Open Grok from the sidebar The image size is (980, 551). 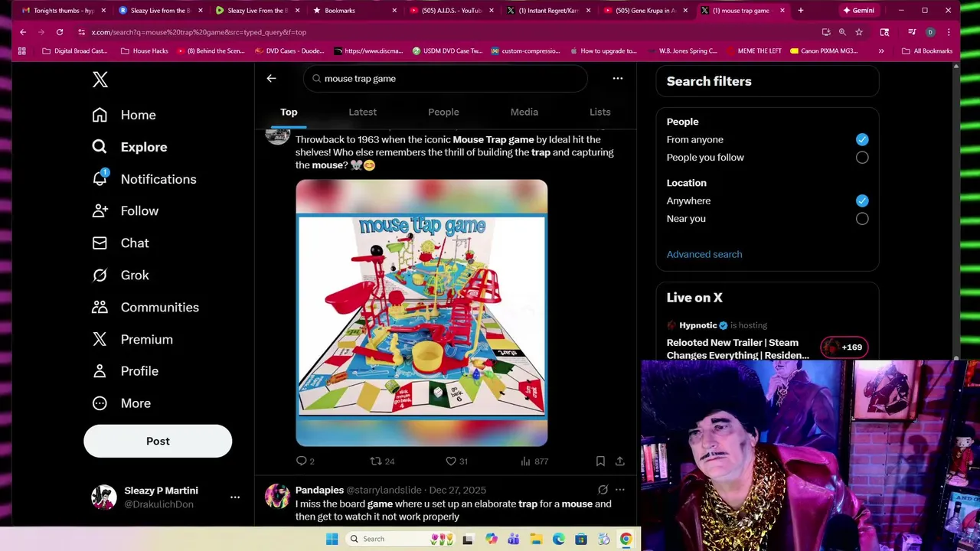[x=120, y=275]
